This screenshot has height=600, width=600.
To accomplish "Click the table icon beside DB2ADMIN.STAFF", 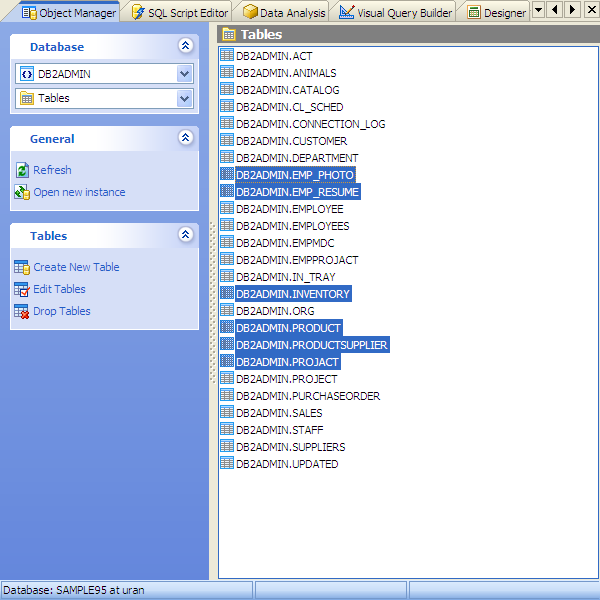I will click(x=227, y=430).
